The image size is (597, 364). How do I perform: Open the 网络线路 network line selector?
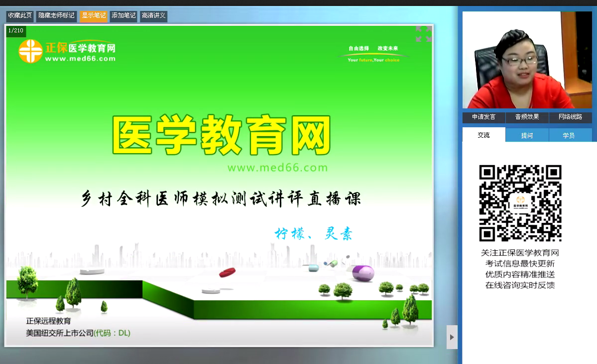coord(570,117)
